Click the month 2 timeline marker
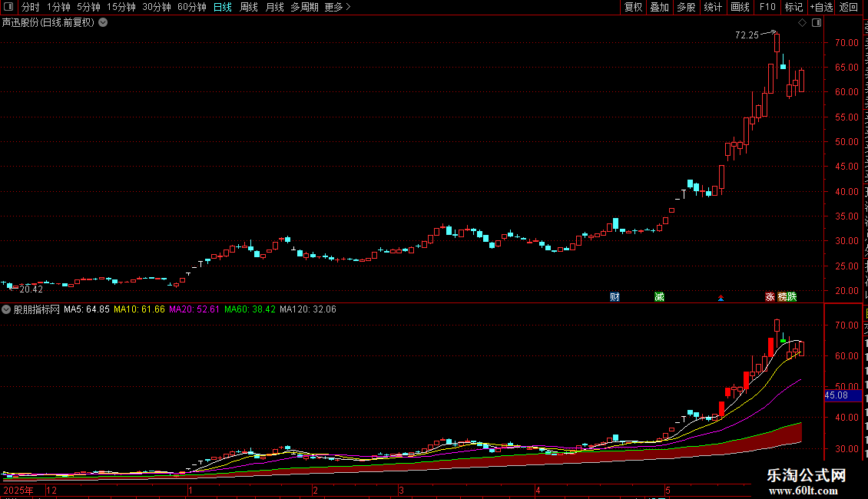The image size is (868, 499). (315, 491)
